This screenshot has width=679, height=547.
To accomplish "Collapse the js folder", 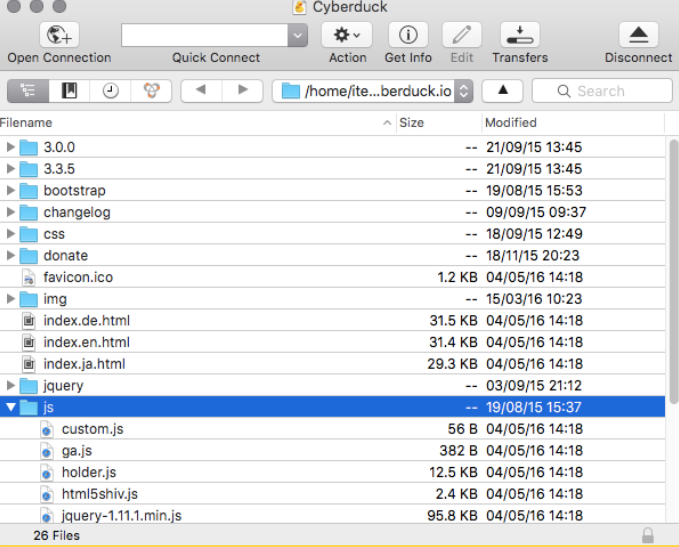I will tap(11, 407).
